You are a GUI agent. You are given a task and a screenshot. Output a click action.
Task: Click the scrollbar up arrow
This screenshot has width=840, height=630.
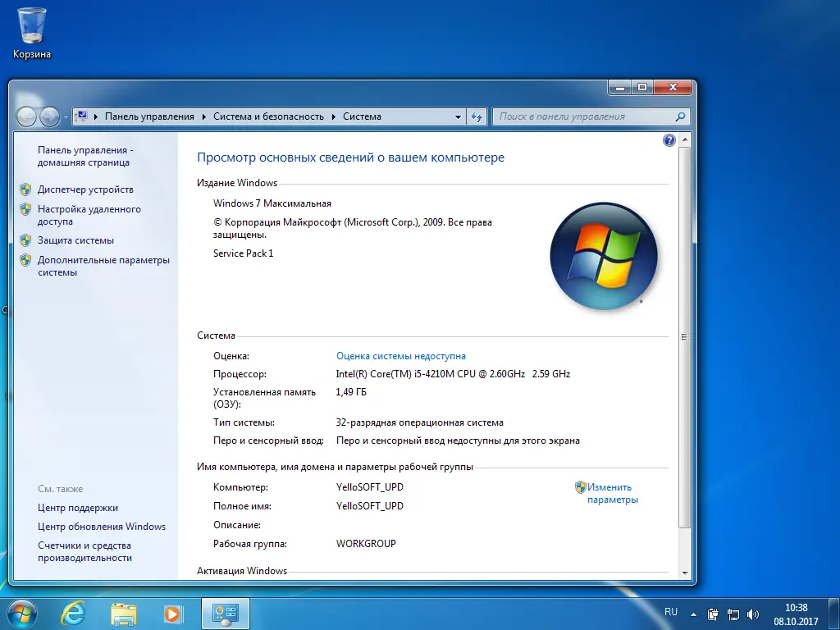click(685, 139)
